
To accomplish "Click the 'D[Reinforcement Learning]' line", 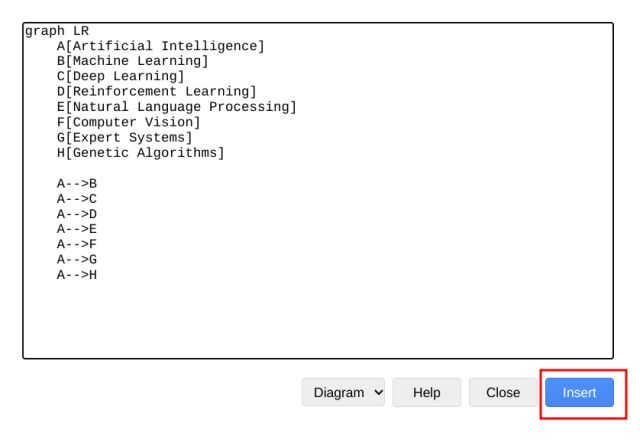I will [x=156, y=92].
